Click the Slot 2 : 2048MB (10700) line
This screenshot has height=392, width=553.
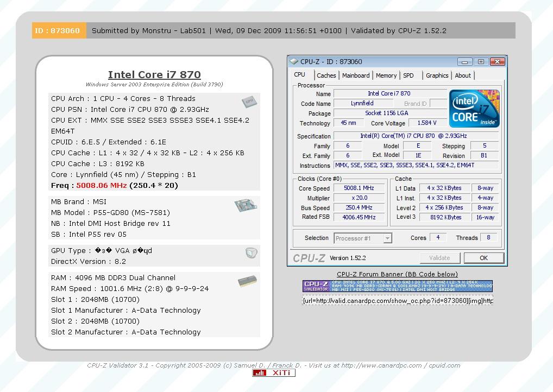(x=95, y=321)
